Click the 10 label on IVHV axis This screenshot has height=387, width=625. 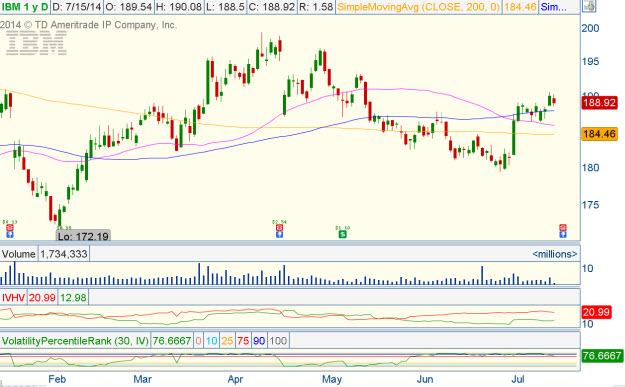[x=588, y=324]
